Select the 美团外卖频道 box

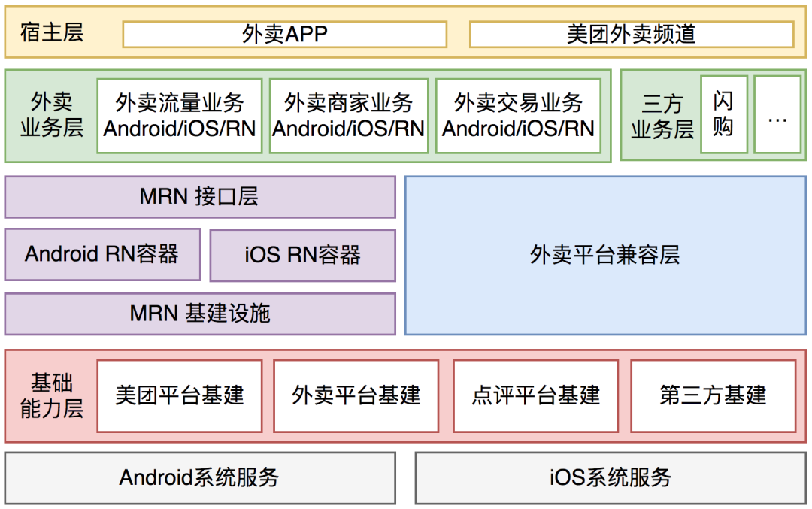(632, 34)
